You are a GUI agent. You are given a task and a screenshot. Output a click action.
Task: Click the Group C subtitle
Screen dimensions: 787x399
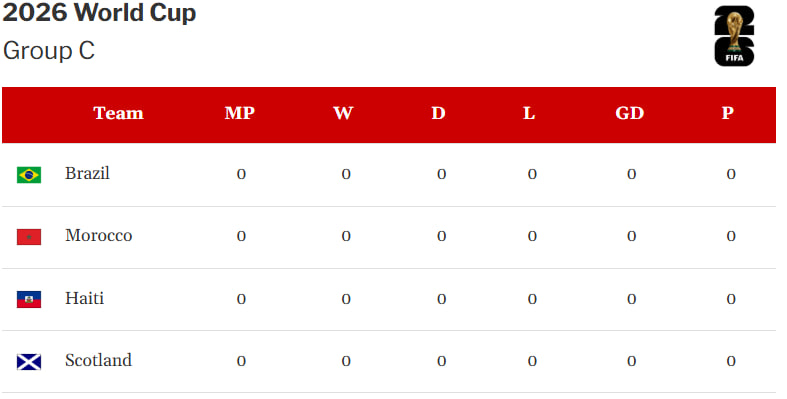coord(49,51)
